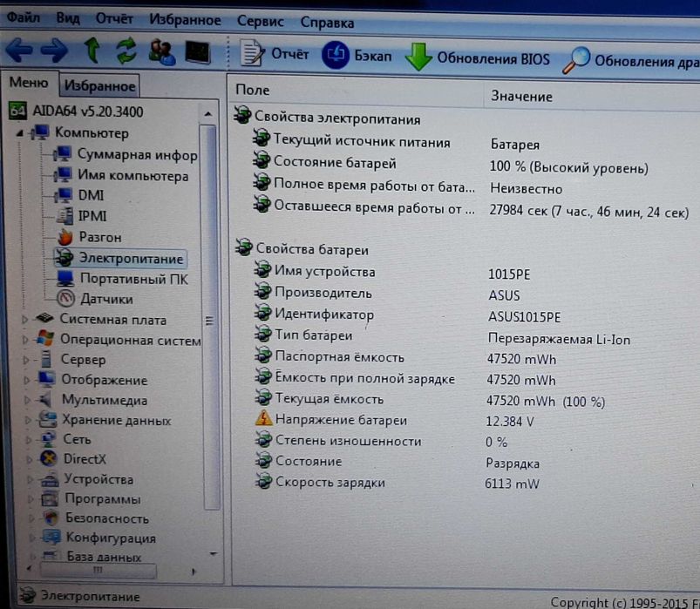
Task: Refresh the view with green arrows icon
Action: (126, 51)
